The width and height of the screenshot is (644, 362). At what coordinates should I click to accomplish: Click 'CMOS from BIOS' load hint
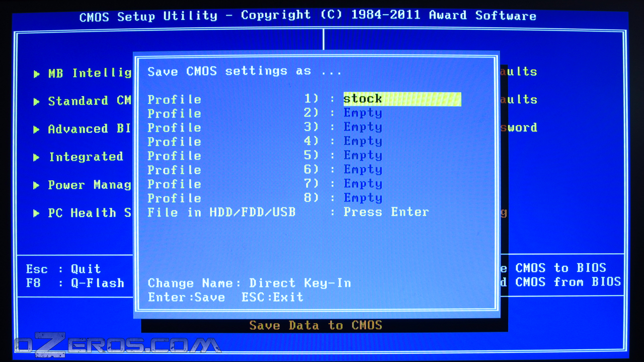568,282
